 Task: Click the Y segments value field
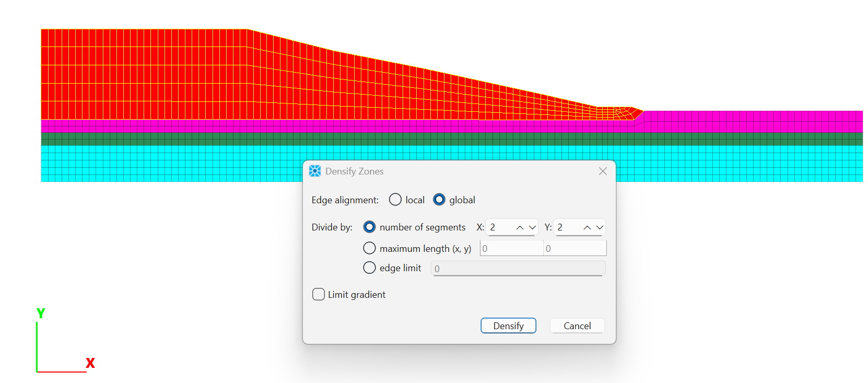point(568,227)
